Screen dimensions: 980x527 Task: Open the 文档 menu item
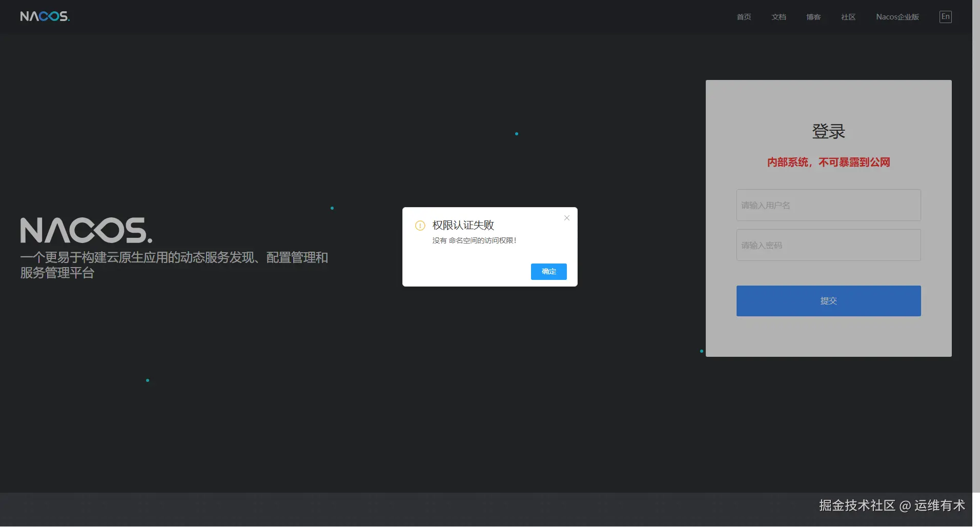tap(778, 17)
